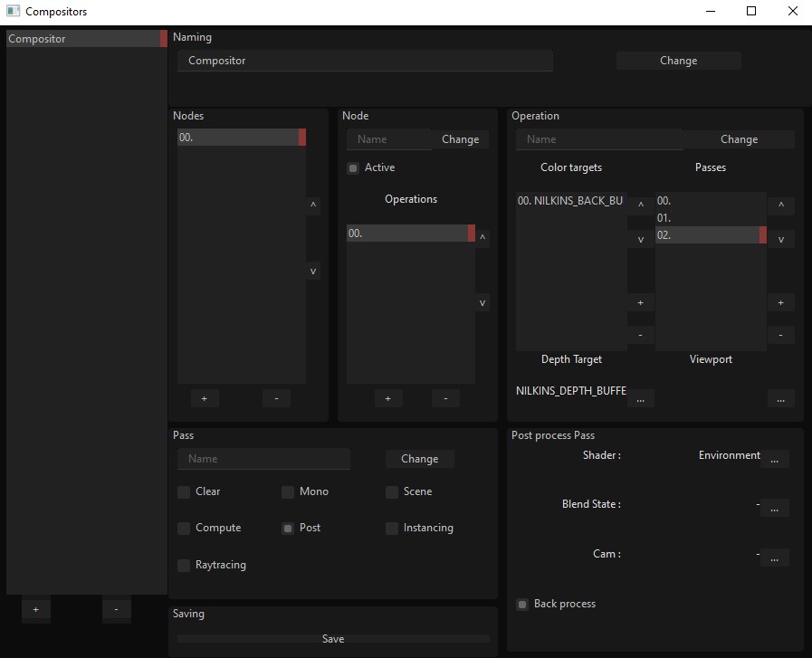This screenshot has height=658, width=812.
Task: Add a node with Nodes plus button
Action: point(204,398)
